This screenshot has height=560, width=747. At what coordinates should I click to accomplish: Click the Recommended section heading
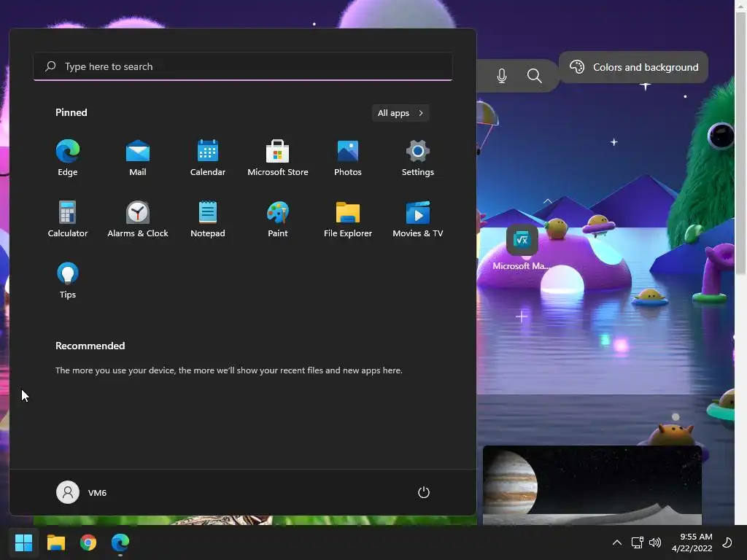90,346
